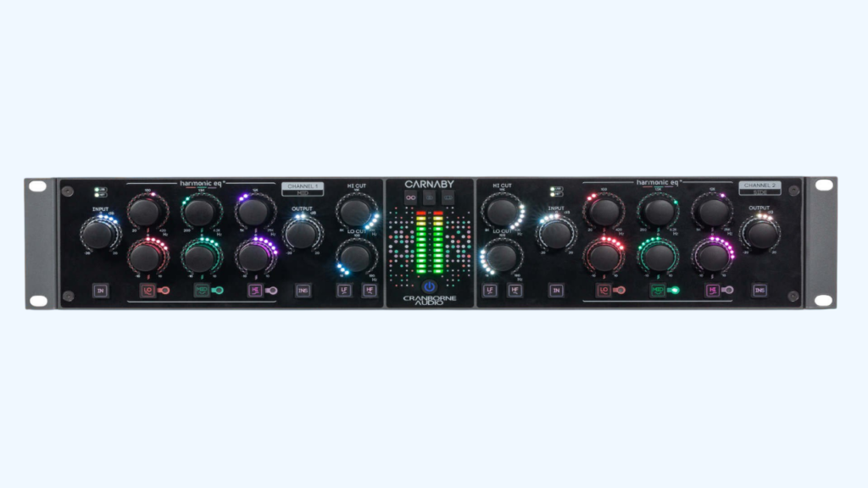Click Channel 2 purple HI frequency knob
Viewport: 868px width, 488px height.
(712, 211)
